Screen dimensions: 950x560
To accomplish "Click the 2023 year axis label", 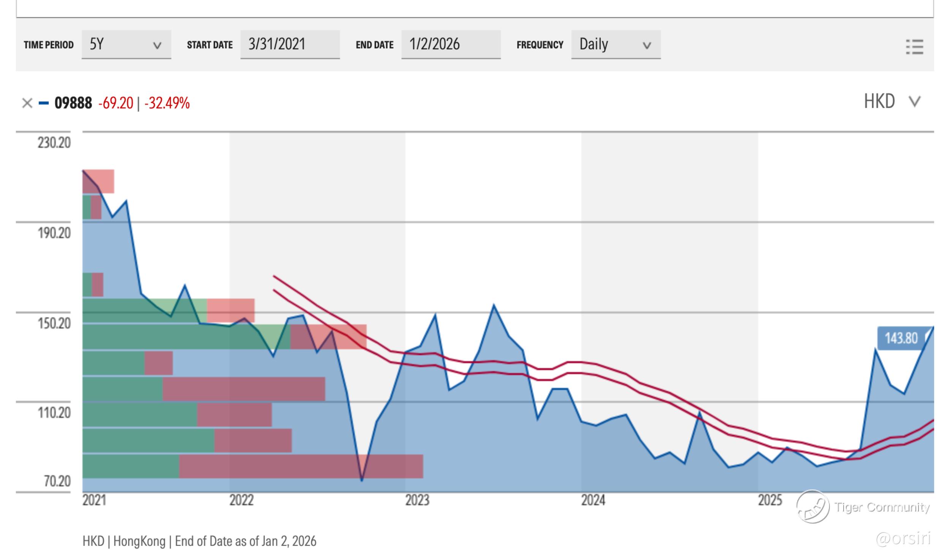I will [x=417, y=500].
